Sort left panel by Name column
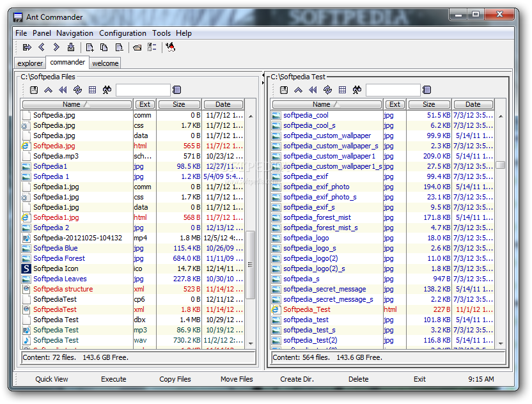Image resolution: width=532 pixels, height=404 pixels. pyautogui.click(x=77, y=104)
